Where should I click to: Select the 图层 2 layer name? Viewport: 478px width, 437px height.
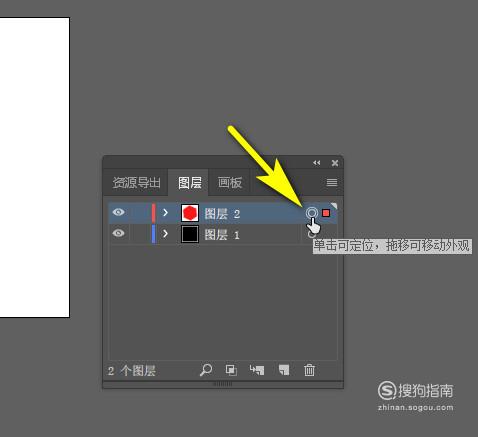point(222,214)
